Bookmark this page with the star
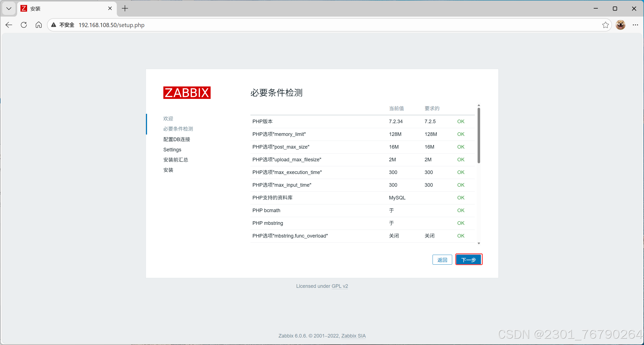Screen dimensions: 644x345 (x=605, y=25)
